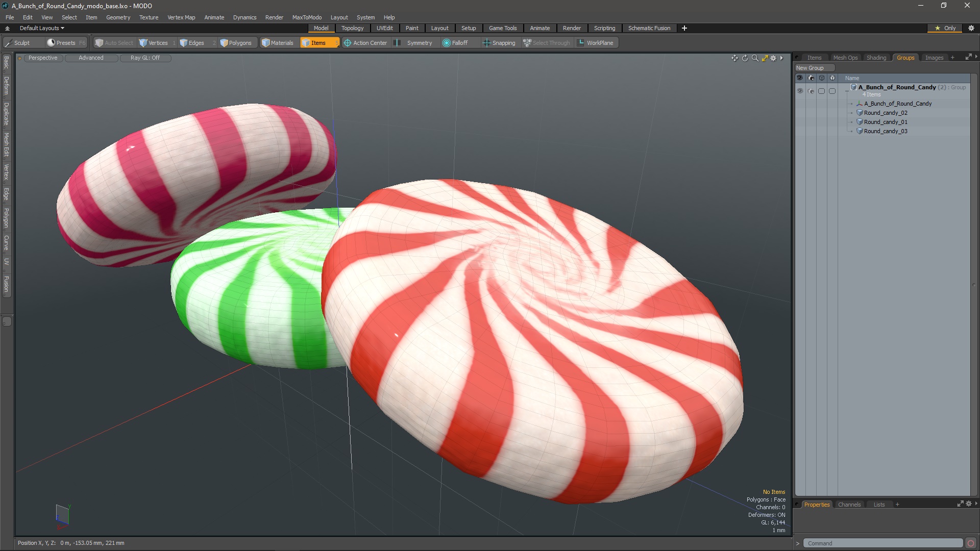
Task: Switch to the Mesh Ops tab
Action: coord(845,58)
